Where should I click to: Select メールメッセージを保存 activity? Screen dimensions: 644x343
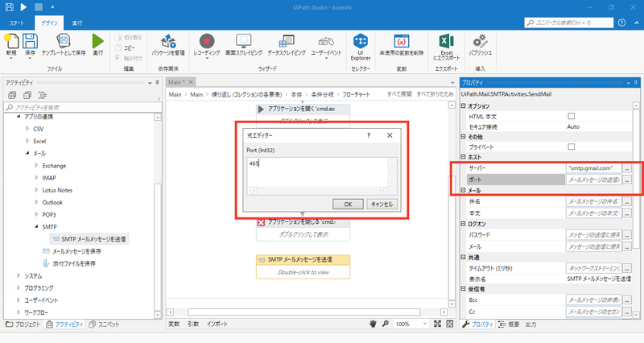72,251
